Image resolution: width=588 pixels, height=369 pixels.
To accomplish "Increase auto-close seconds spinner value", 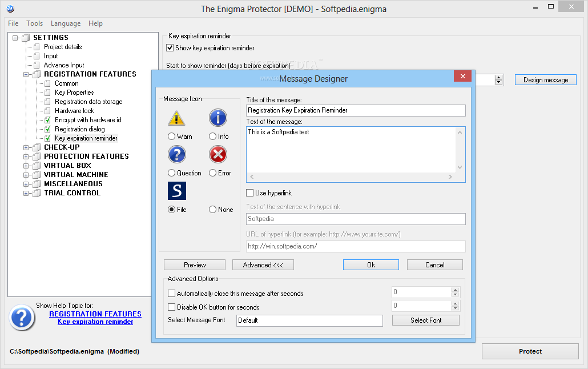I will coord(455,290).
